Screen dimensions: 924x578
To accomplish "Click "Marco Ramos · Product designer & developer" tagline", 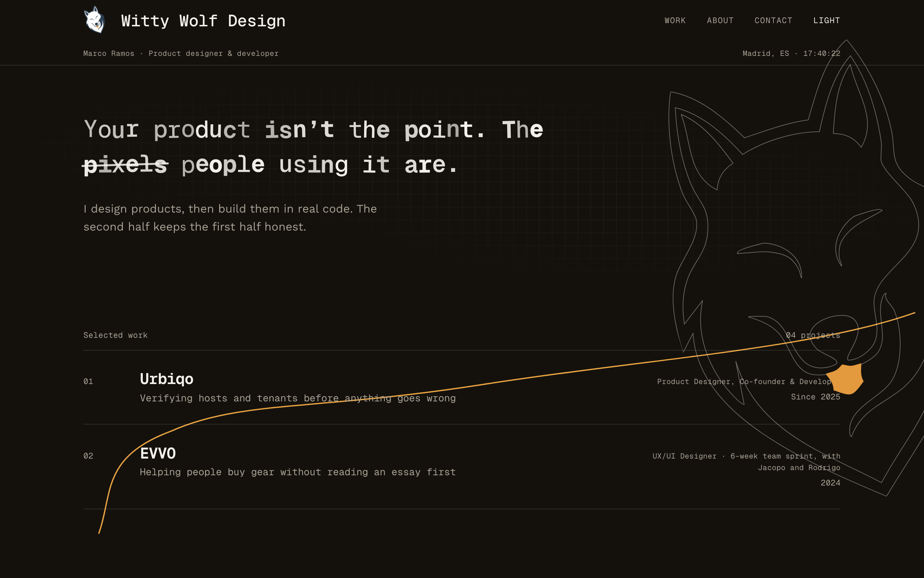I will click(181, 54).
